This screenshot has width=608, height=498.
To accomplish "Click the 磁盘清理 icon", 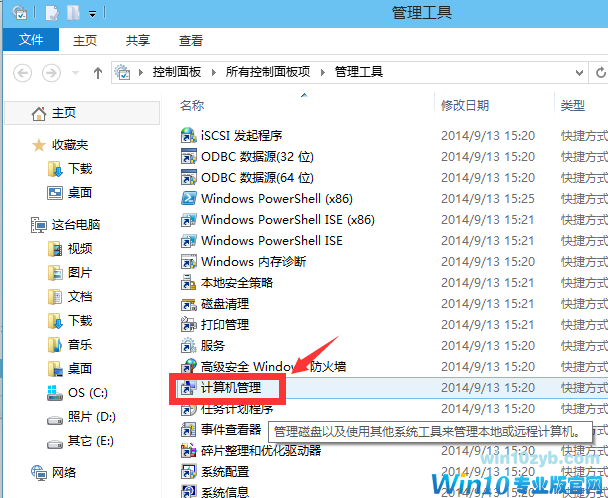I will pos(188,303).
